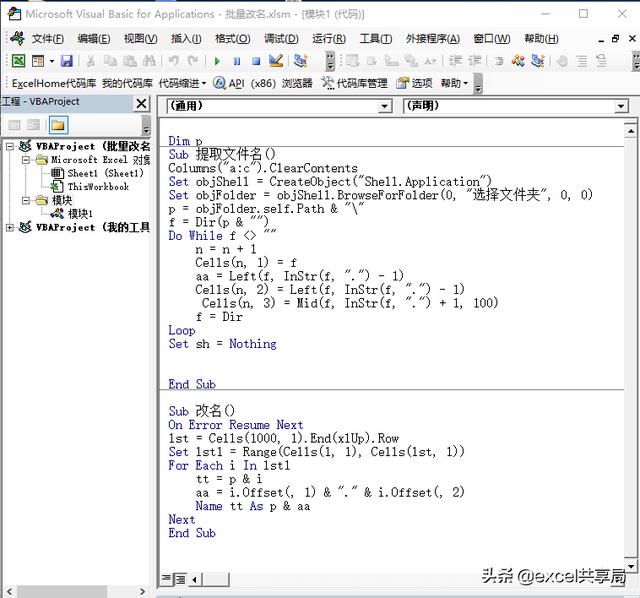
Task: Click the colorful Object Browser icon
Action: click(518, 61)
